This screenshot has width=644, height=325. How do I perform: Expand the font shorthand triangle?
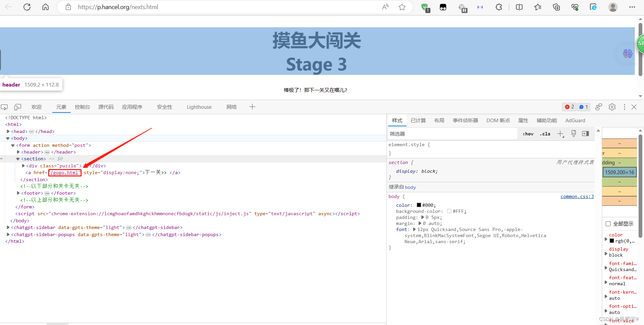tap(414, 229)
